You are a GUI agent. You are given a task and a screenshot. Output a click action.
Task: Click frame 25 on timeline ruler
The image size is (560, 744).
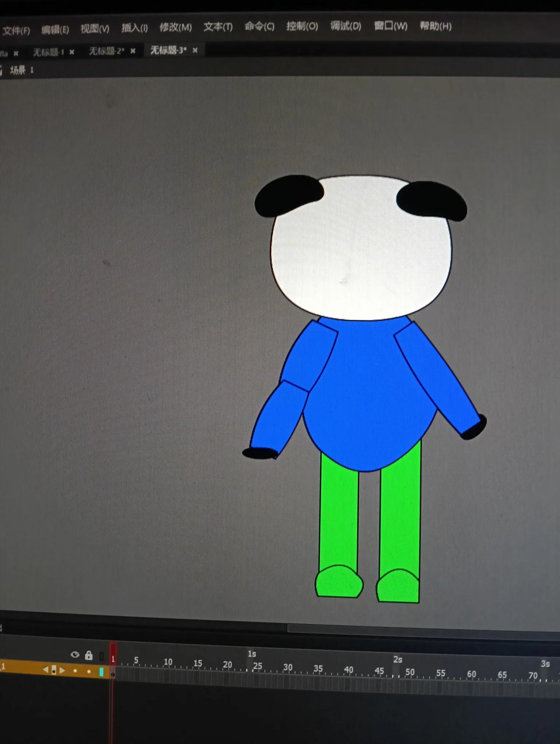pyautogui.click(x=258, y=666)
